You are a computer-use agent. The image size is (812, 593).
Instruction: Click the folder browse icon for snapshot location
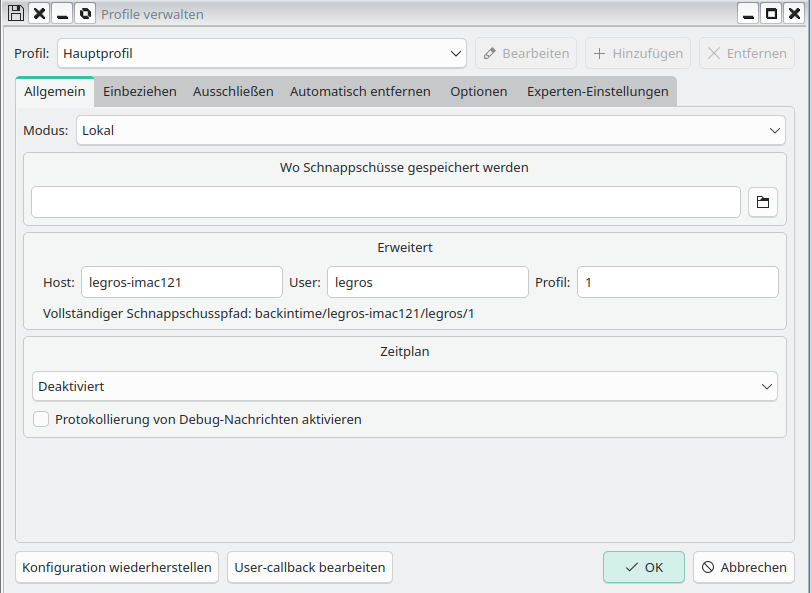762,202
